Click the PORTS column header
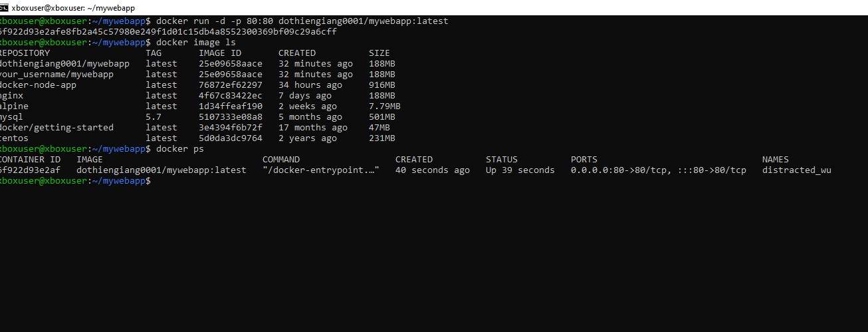868x332 pixels. tap(584, 160)
